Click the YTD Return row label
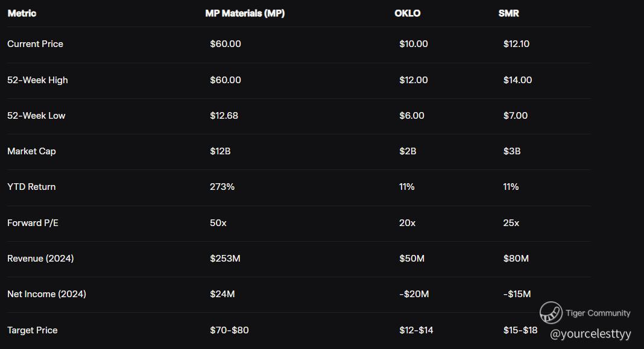The image size is (644, 349). pyautogui.click(x=31, y=187)
